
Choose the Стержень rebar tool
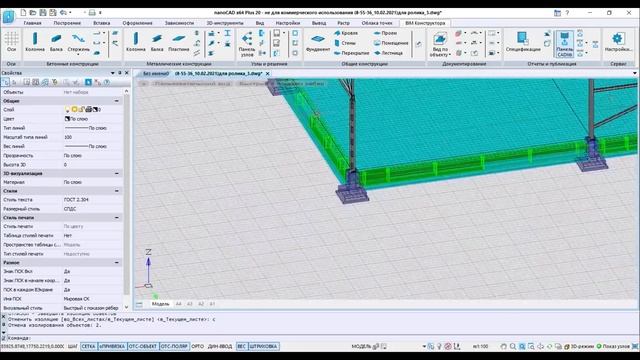78,41
